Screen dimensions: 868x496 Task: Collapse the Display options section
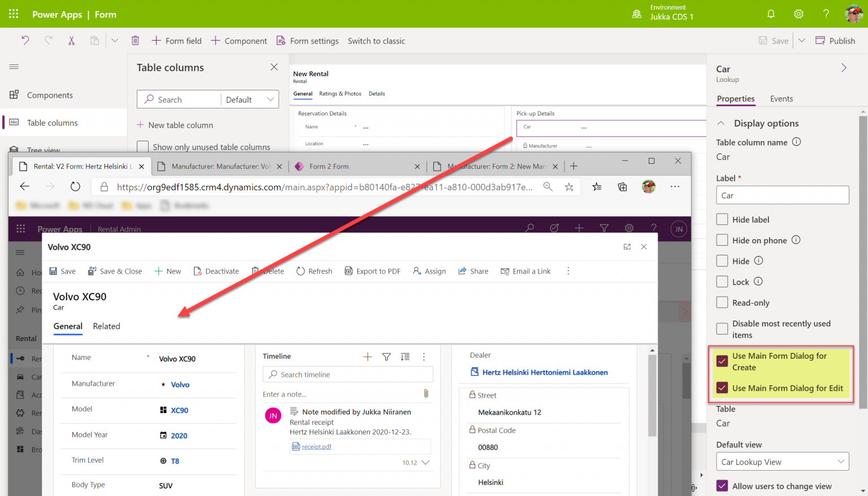click(x=721, y=123)
